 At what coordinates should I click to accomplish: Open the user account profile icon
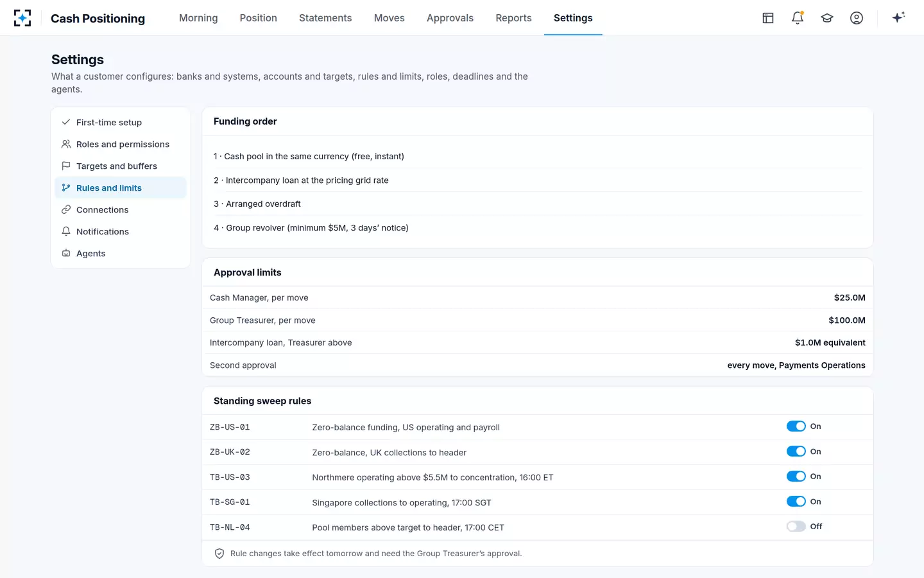(857, 18)
